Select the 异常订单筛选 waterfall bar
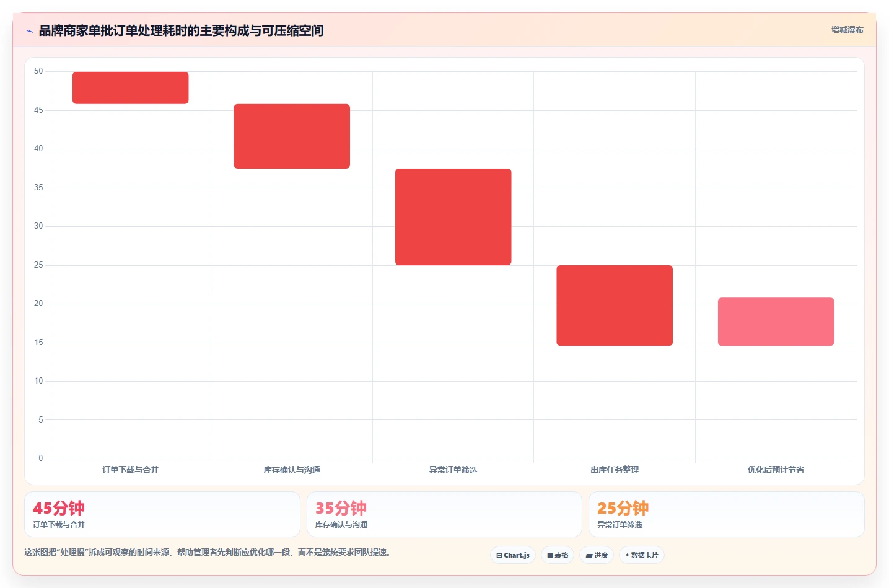 click(x=453, y=217)
